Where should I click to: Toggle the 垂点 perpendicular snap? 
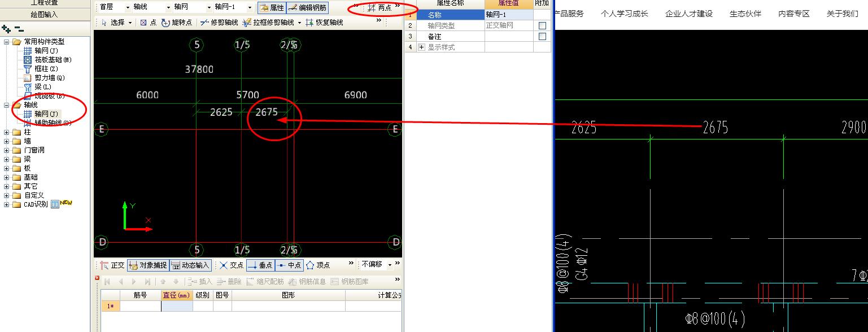260,265
